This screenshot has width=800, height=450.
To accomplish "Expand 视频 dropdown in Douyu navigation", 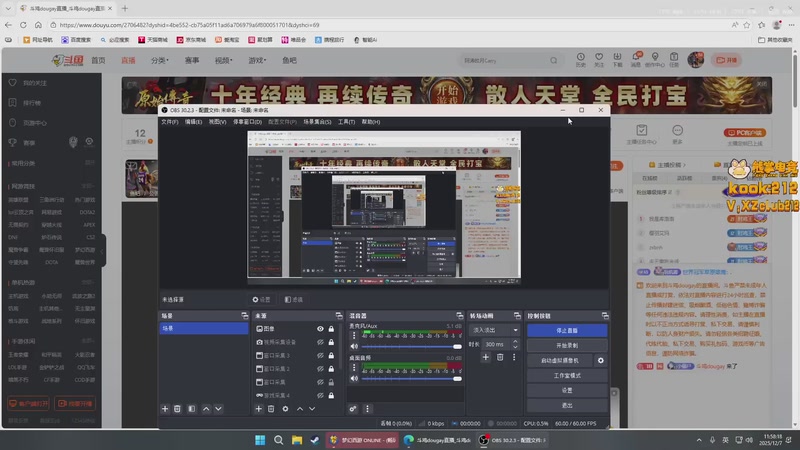I will [x=223, y=60].
